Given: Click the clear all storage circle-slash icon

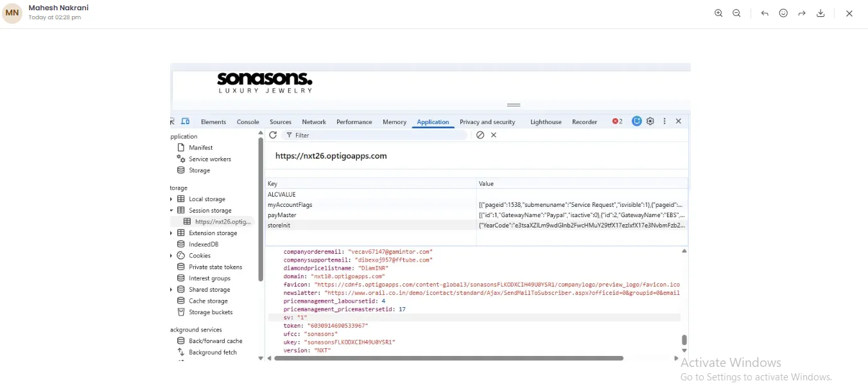Looking at the screenshot, I should (x=480, y=135).
